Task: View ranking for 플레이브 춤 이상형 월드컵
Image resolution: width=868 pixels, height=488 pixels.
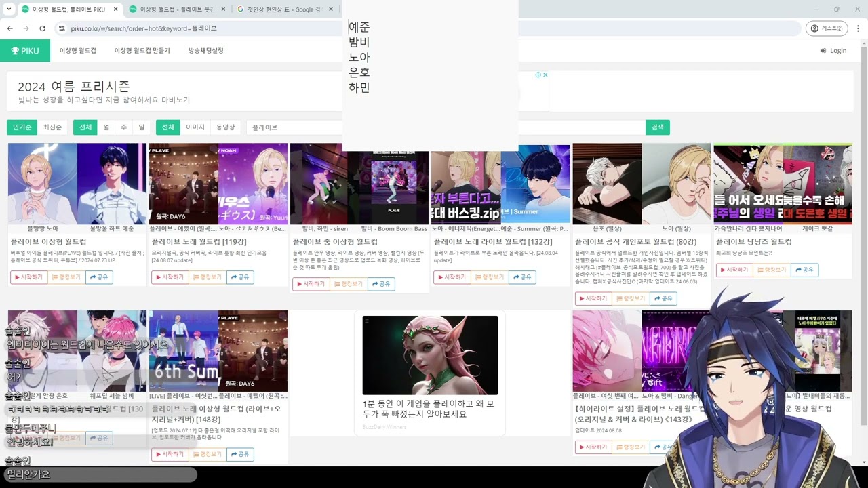Action: point(349,284)
